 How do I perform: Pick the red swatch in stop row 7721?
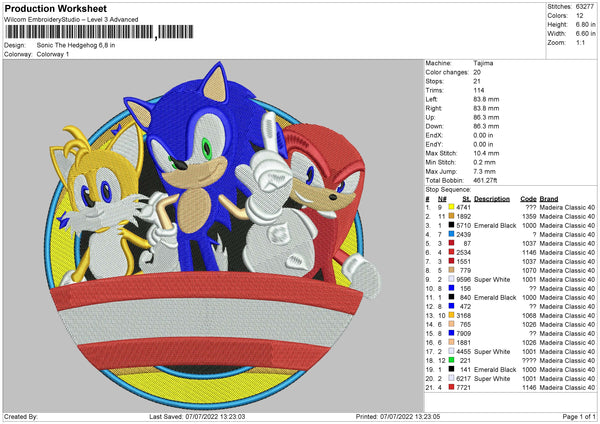tap(451, 387)
